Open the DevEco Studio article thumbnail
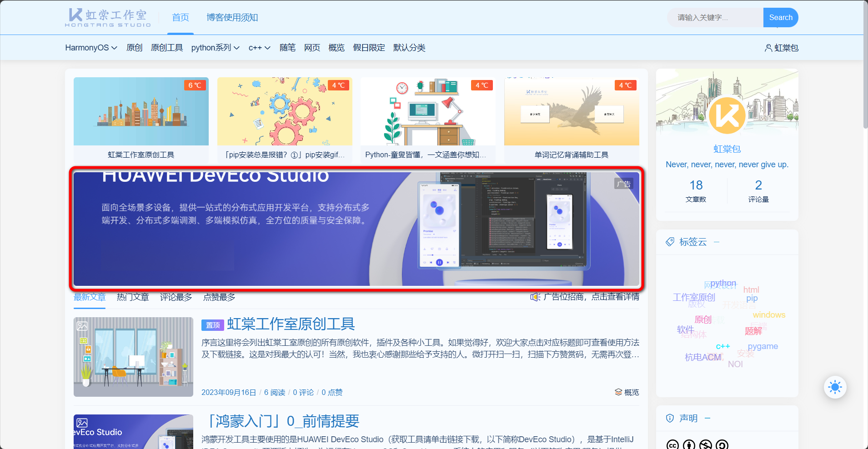Screen dimensions: 868x449 133,432
